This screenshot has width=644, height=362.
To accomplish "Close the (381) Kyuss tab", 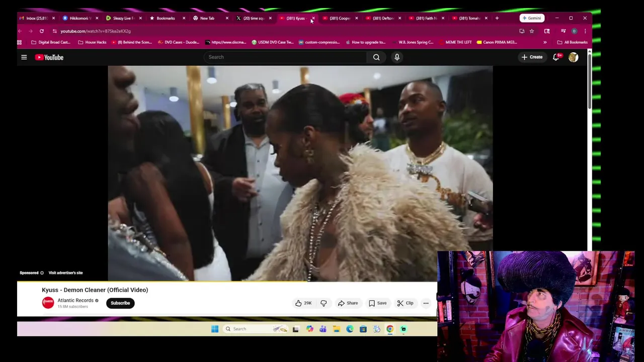I will pos(313,18).
